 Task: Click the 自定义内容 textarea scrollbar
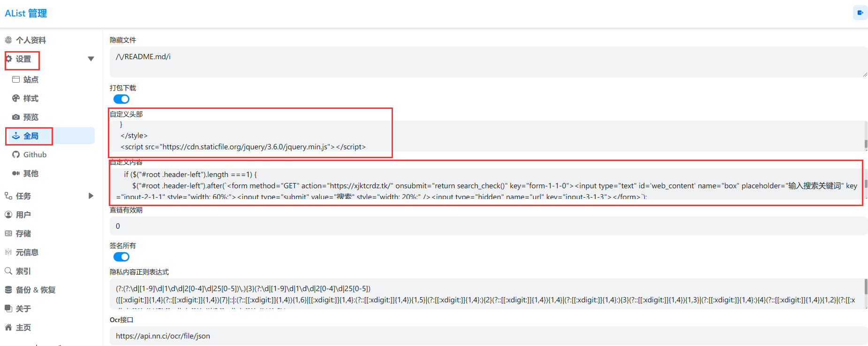click(866, 184)
